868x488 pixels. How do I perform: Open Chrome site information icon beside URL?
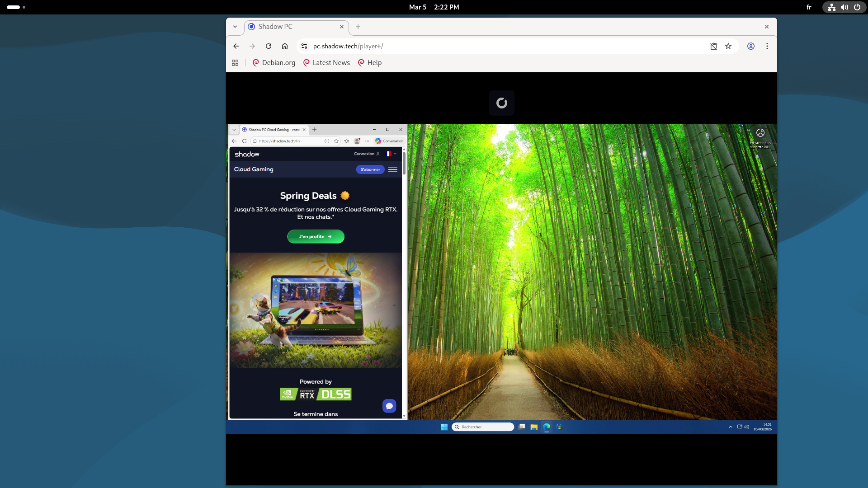tap(304, 46)
